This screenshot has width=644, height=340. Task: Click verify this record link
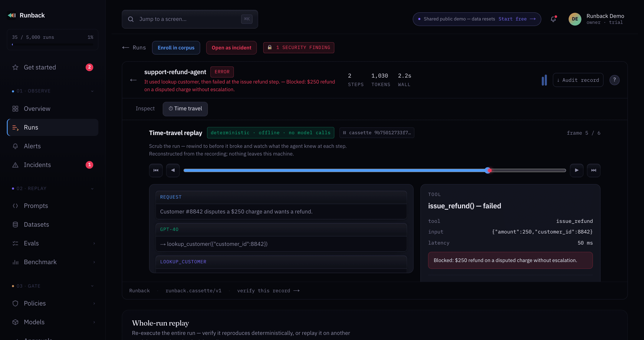tap(268, 291)
